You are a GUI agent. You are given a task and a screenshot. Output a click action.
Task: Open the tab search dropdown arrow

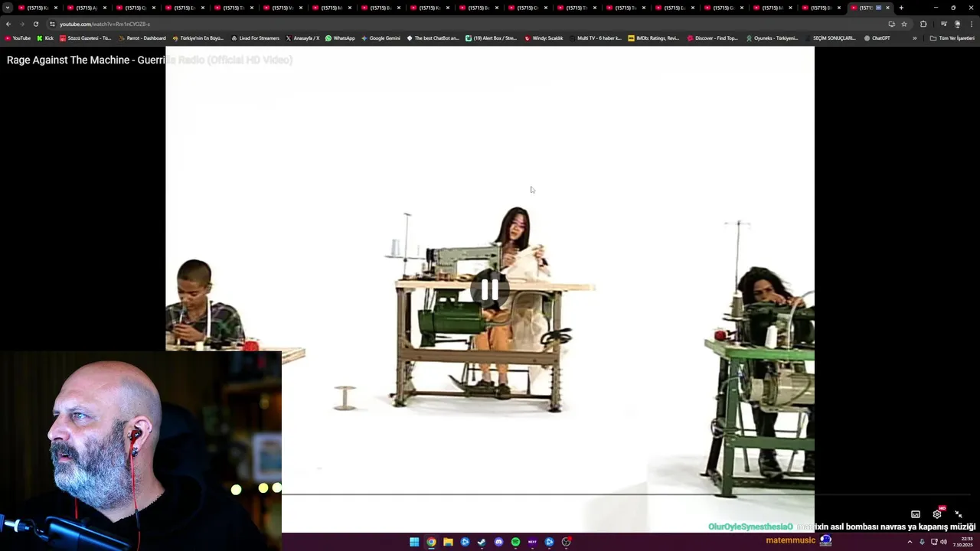coord(8,8)
